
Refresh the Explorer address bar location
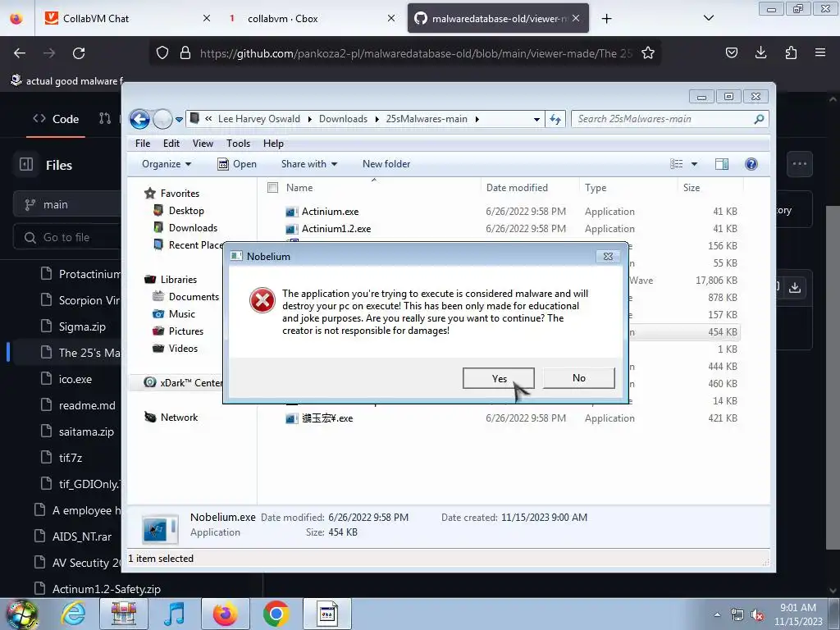pyautogui.click(x=555, y=119)
